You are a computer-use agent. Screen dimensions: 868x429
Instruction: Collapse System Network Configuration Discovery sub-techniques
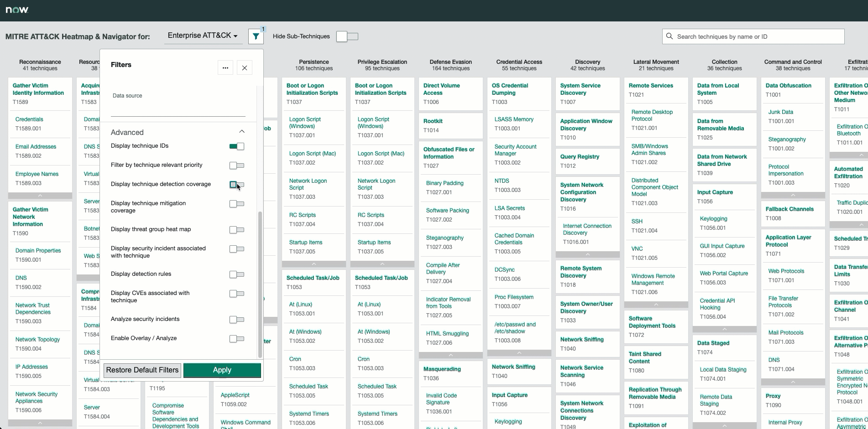tap(588, 254)
